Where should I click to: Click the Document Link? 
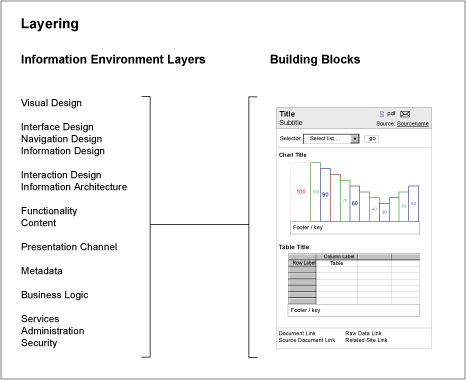coord(297,333)
